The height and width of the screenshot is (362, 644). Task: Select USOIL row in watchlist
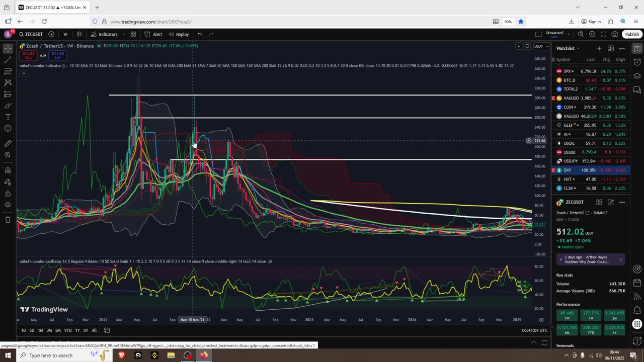coord(591,143)
